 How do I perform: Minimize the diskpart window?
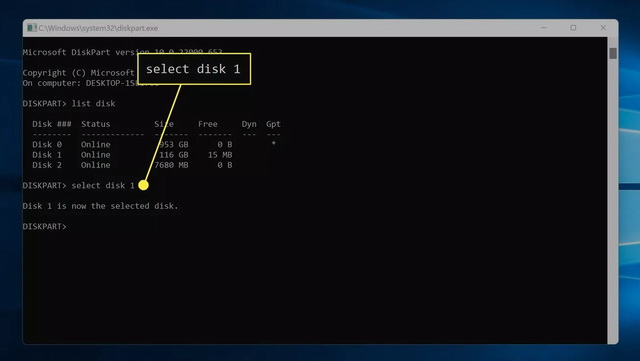[x=544, y=28]
